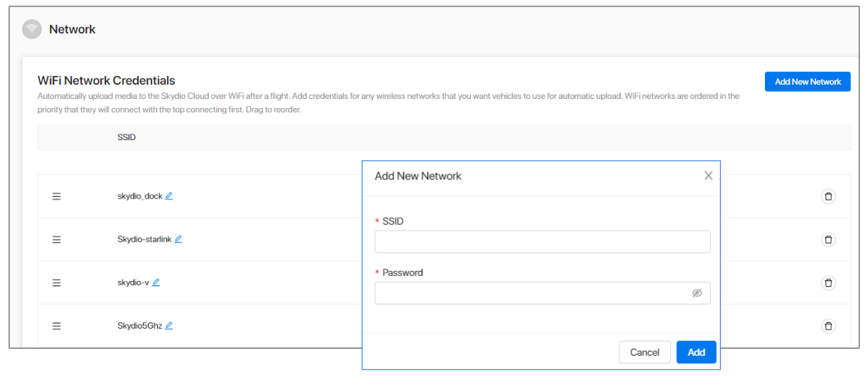Select the skydio_dock network name
Viewport: 868px width, 387px height.
click(x=140, y=196)
